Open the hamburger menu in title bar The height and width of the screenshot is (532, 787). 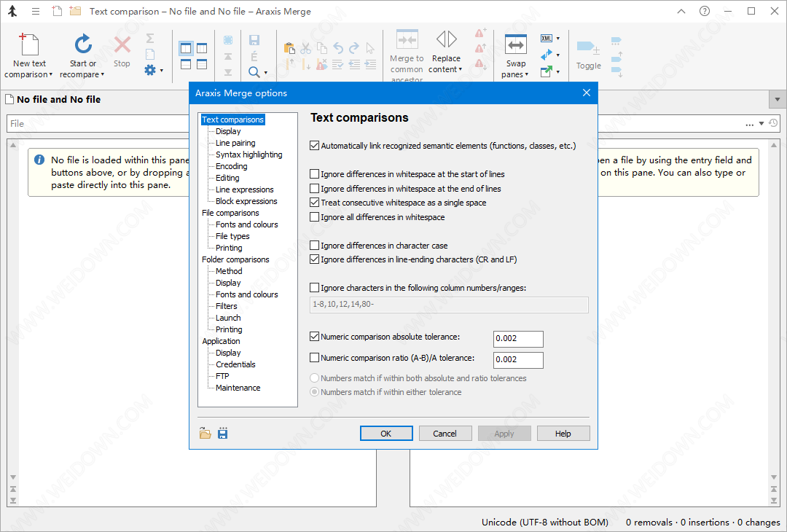36,11
